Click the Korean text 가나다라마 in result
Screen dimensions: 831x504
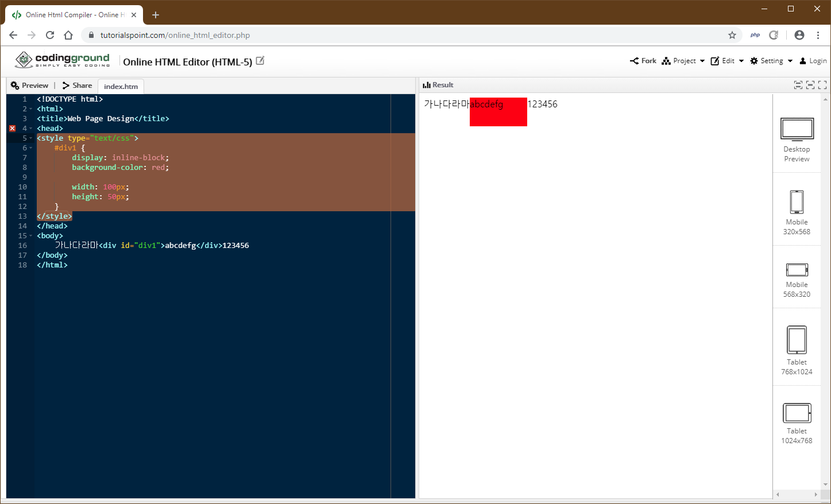446,104
